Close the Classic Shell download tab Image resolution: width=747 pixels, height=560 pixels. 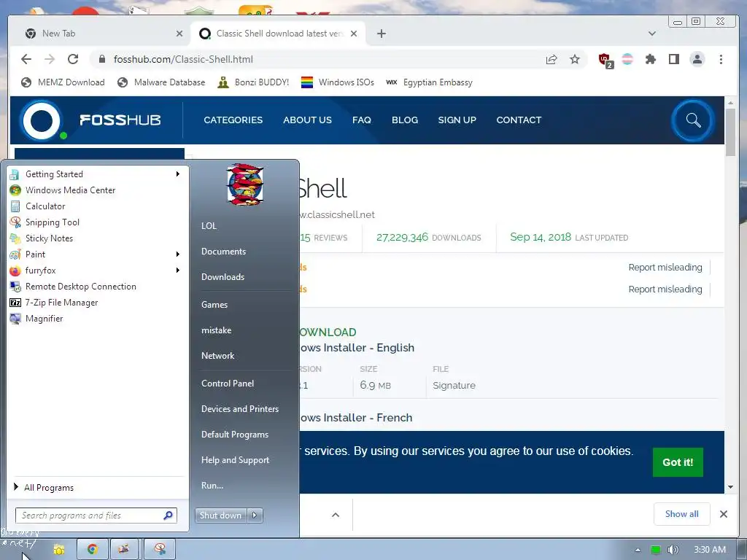click(x=354, y=34)
